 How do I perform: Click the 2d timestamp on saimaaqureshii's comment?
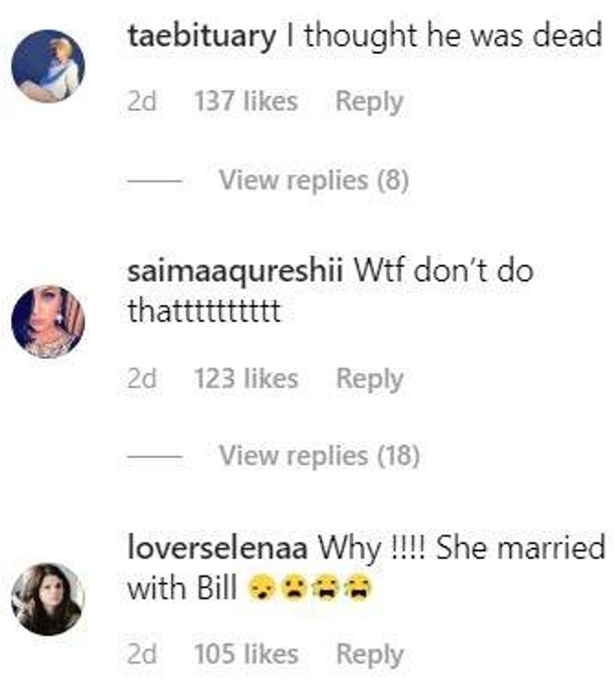pos(142,379)
